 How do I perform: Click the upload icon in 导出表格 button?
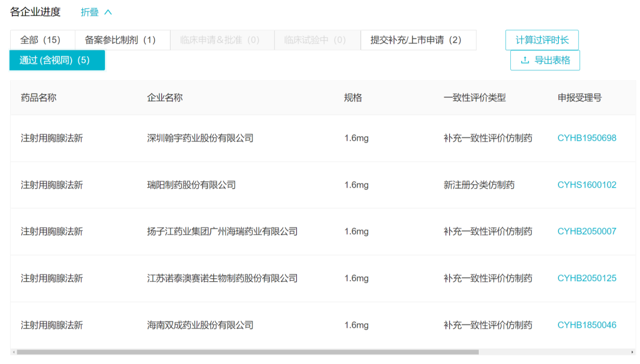(525, 60)
